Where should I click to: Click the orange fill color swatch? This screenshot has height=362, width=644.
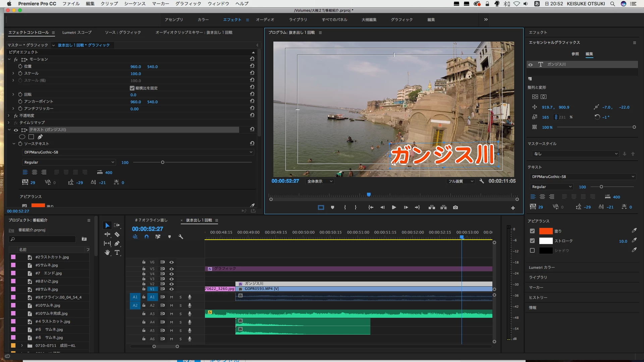click(546, 231)
